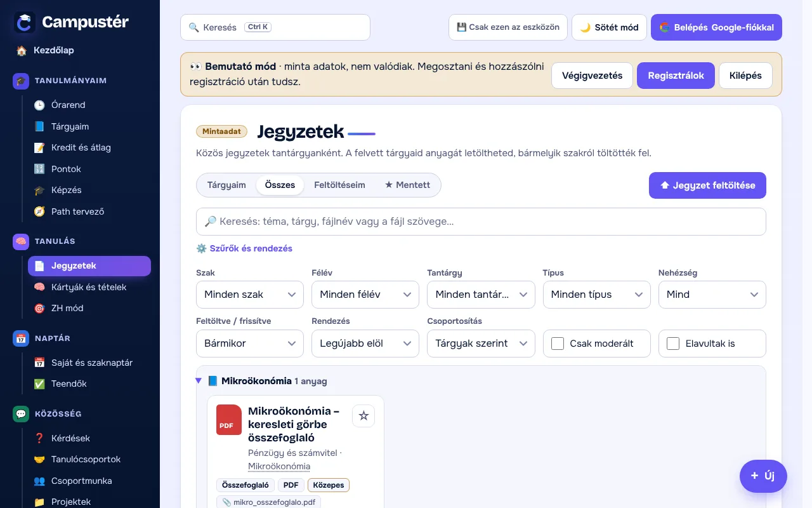The height and width of the screenshot is (508, 812).
Task: Click the Tárgyaim book icon
Action: pos(39,126)
